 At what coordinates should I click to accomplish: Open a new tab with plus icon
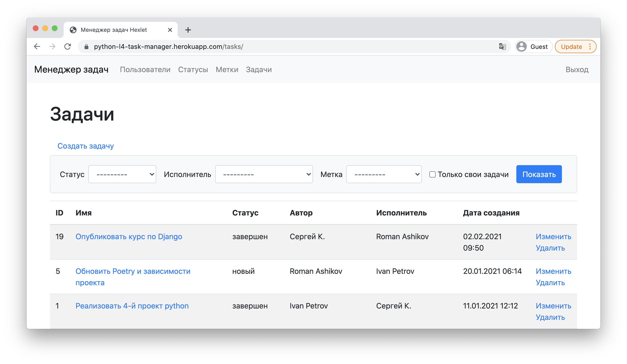(x=188, y=30)
